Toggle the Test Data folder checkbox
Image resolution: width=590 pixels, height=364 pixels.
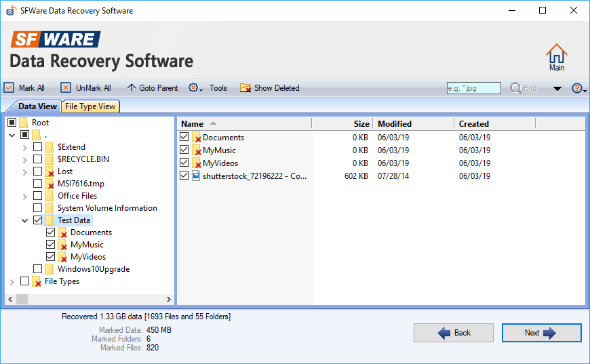[x=38, y=220]
